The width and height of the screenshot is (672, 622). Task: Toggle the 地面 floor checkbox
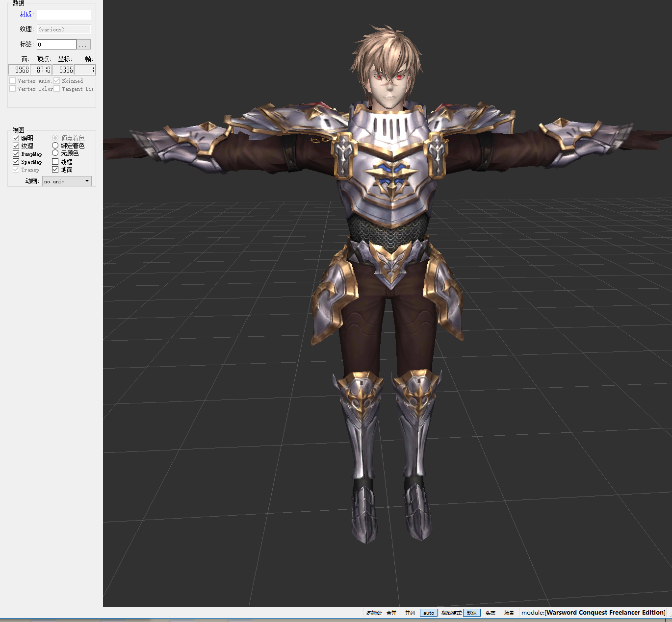[x=55, y=170]
